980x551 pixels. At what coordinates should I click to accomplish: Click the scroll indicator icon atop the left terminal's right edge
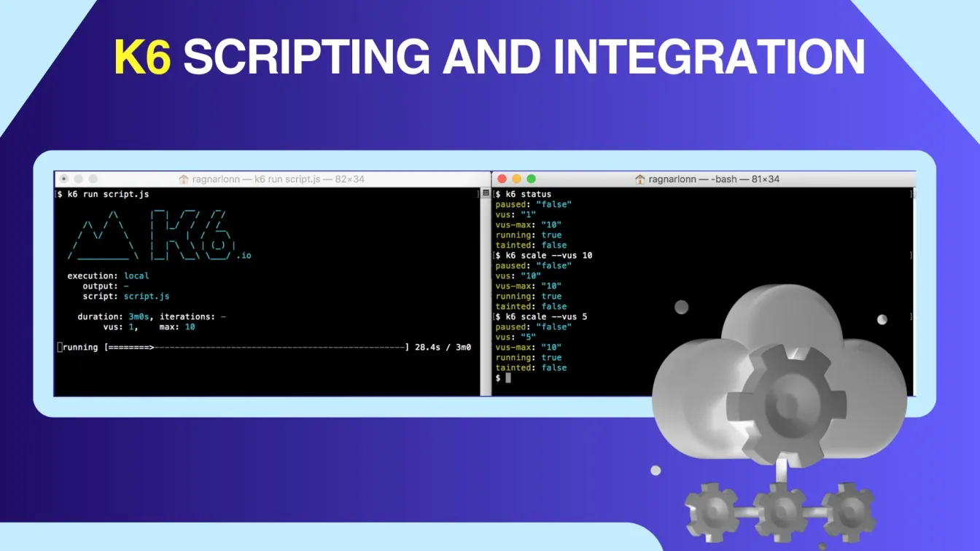point(486,193)
